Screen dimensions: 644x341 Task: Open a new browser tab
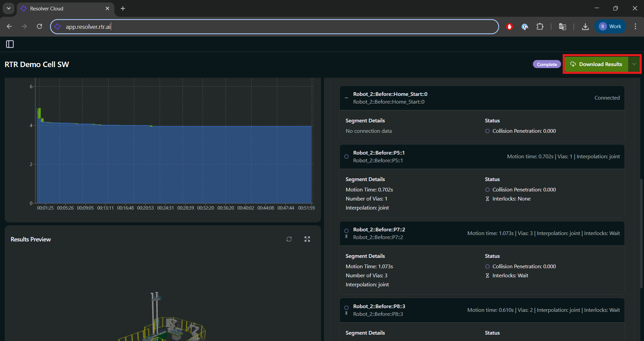click(123, 8)
